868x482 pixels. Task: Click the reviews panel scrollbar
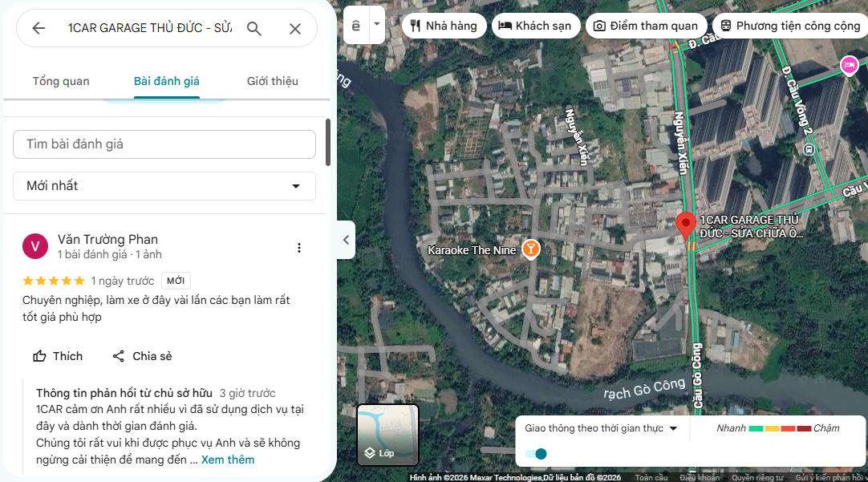328,142
